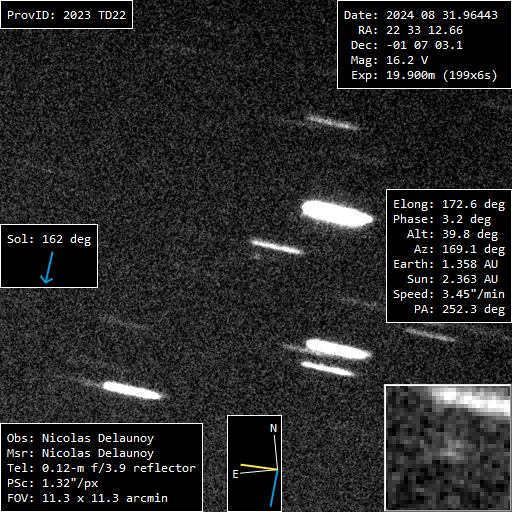Image resolution: width=512 pixels, height=512 pixels.
Task: Click the Mag 16.2 V text
Action: (x=389, y=60)
